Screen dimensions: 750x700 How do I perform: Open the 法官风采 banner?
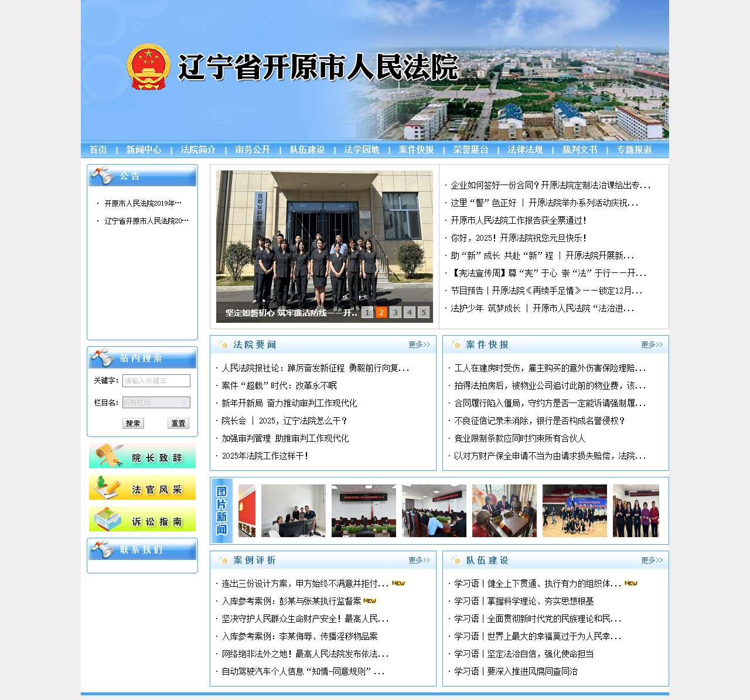(142, 488)
